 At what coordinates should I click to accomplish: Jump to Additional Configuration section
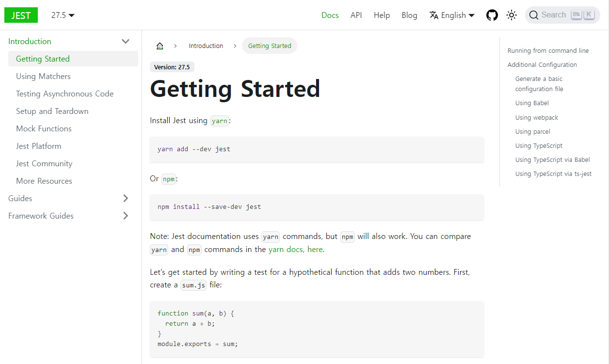(542, 64)
